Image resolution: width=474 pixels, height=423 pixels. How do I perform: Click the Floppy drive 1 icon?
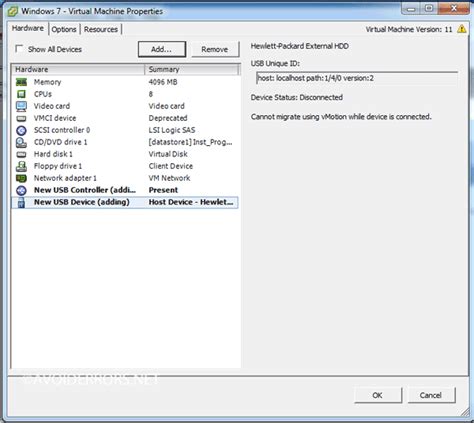click(21, 166)
